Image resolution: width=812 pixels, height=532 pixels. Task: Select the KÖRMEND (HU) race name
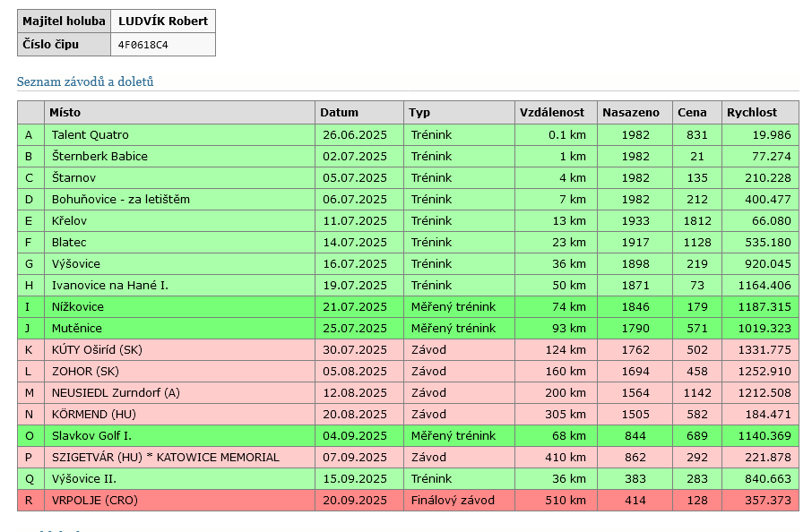click(x=93, y=415)
